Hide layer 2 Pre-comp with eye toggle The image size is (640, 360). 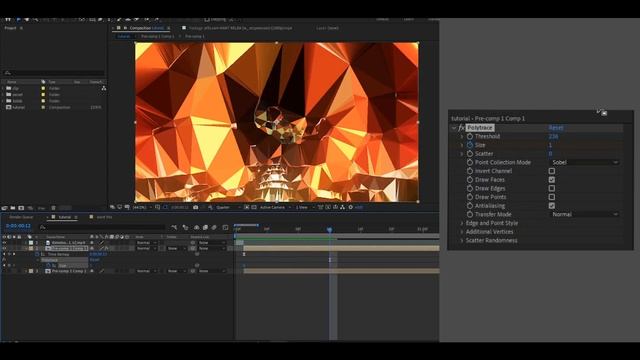[4, 248]
